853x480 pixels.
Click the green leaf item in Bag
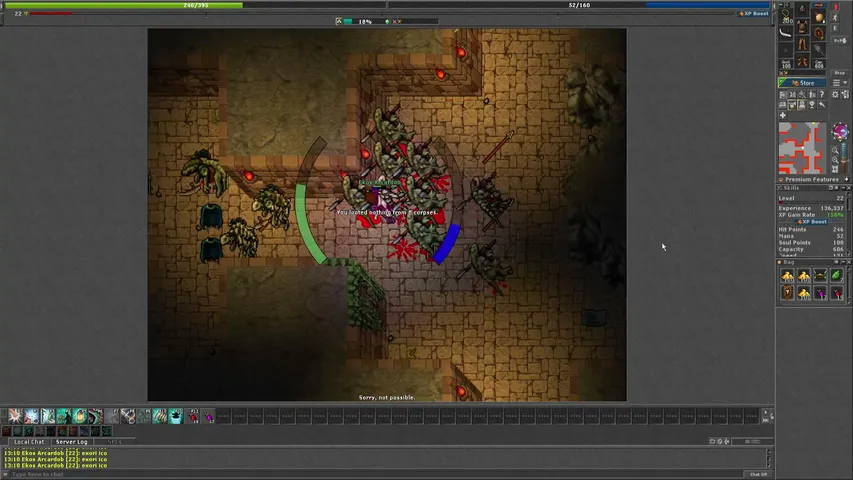click(837, 275)
